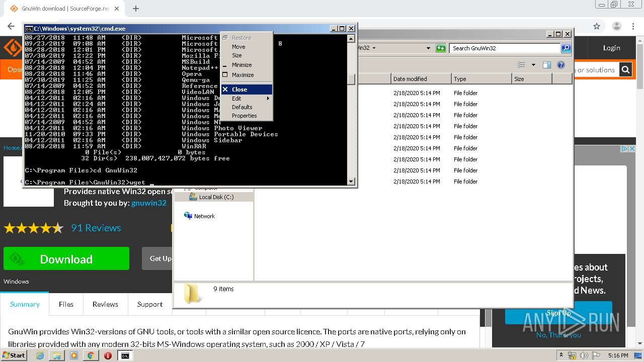
Task: Click the SourceForge Login link
Action: click(x=611, y=48)
